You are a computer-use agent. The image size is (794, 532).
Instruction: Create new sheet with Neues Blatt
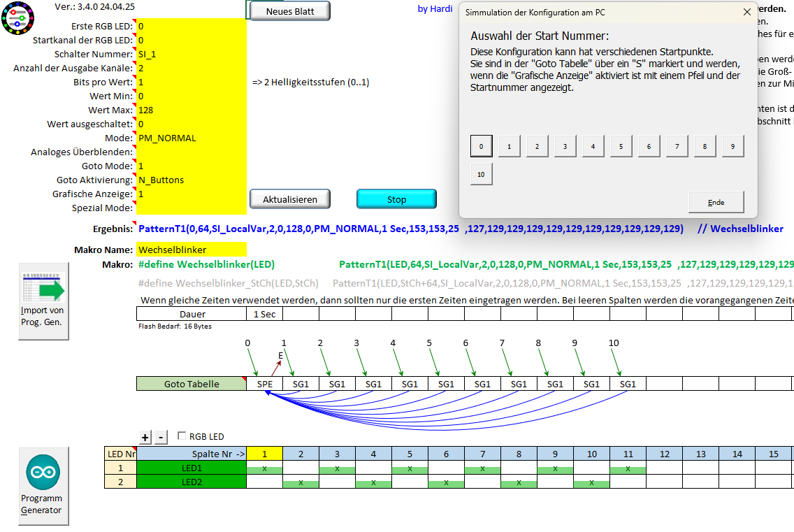pos(290,11)
